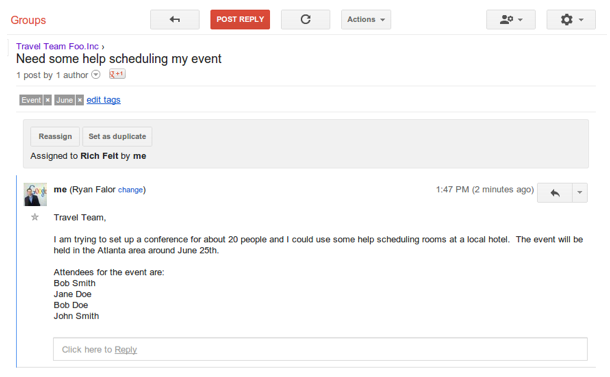
Task: Click the change display name link
Action: (130, 190)
